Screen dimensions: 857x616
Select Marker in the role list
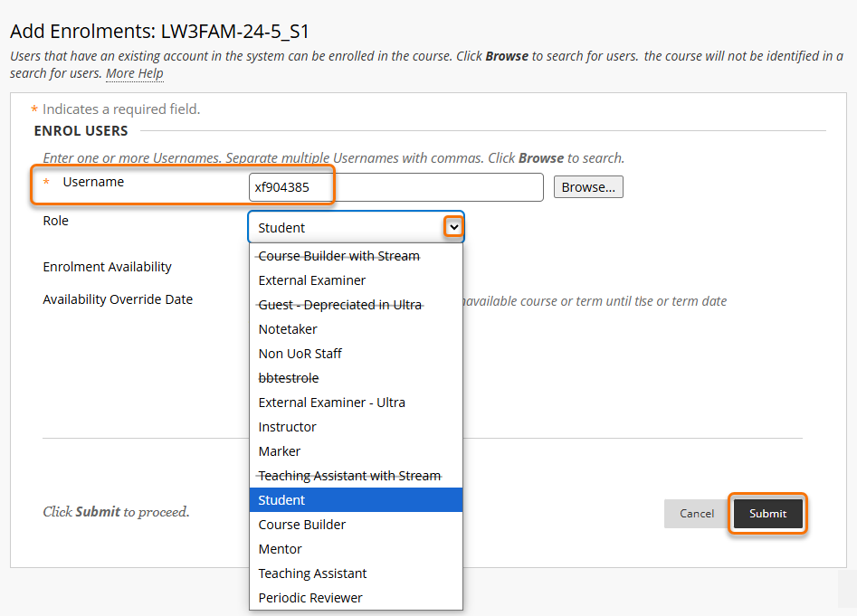[280, 451]
